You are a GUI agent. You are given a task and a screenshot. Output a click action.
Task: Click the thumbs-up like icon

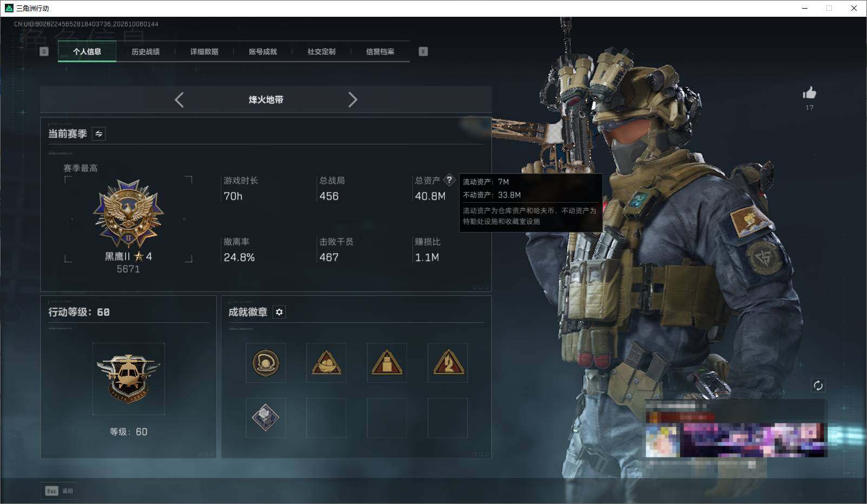tap(809, 93)
